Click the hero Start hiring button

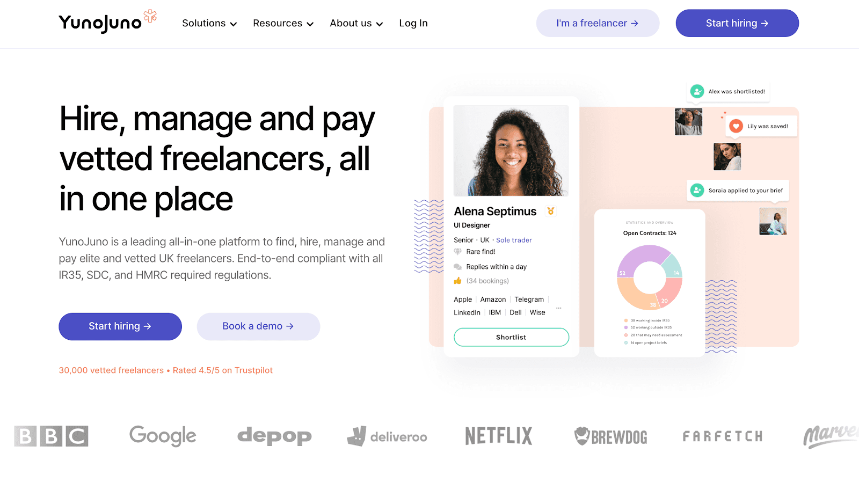(x=120, y=326)
